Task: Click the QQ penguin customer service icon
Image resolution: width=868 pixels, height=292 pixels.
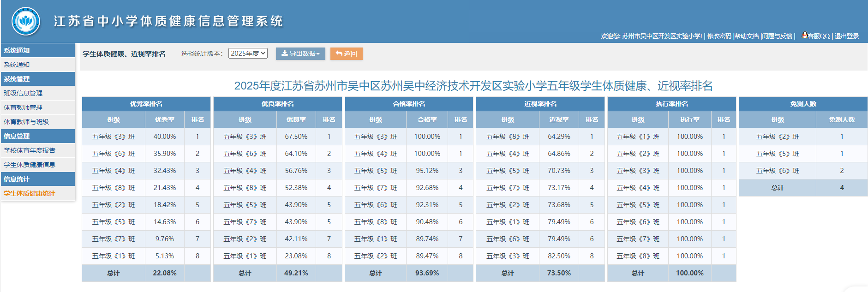Action: click(804, 35)
